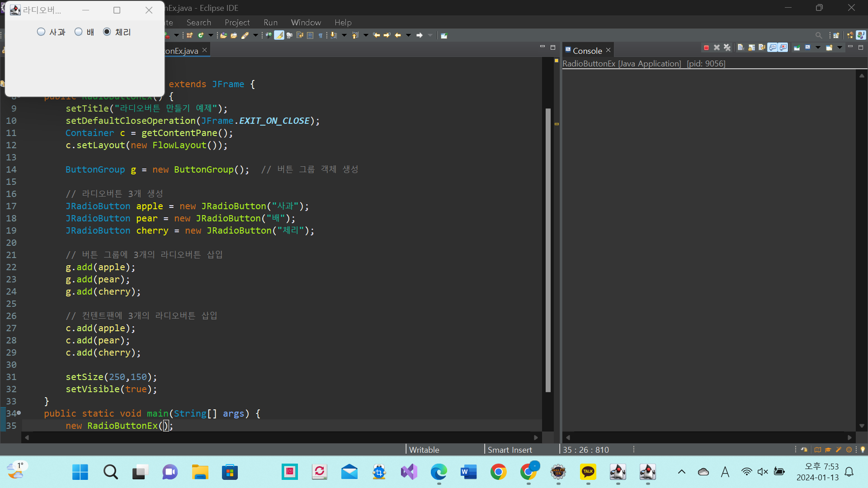This screenshot has height=488, width=868.
Task: Open the Display Selected Console dropdown arrow
Action: pyautogui.click(x=818, y=47)
